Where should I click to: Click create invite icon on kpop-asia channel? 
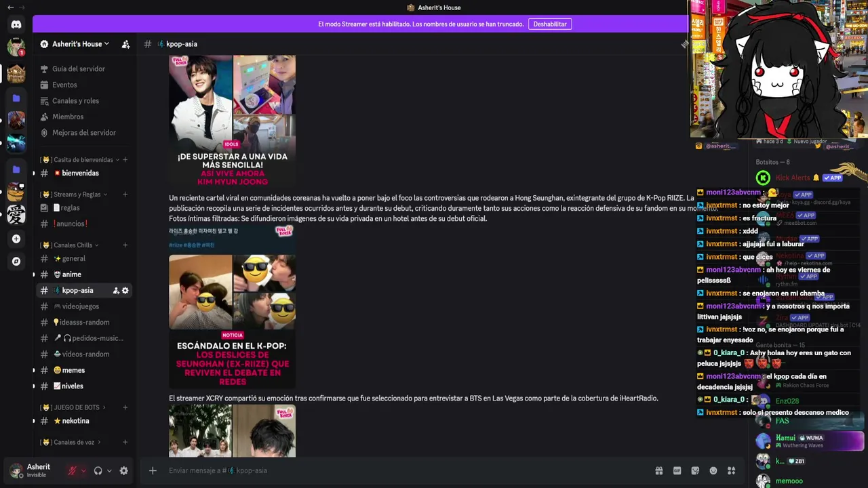116,291
